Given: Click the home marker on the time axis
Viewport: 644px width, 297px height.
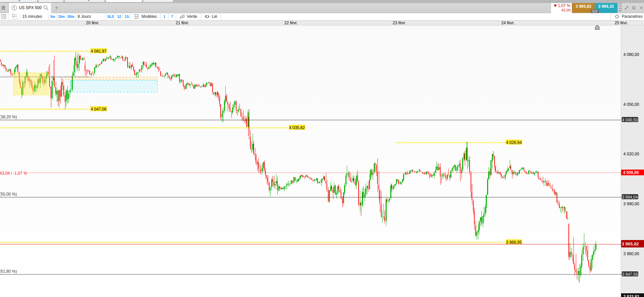Looking at the screenshot, I should [597, 27].
